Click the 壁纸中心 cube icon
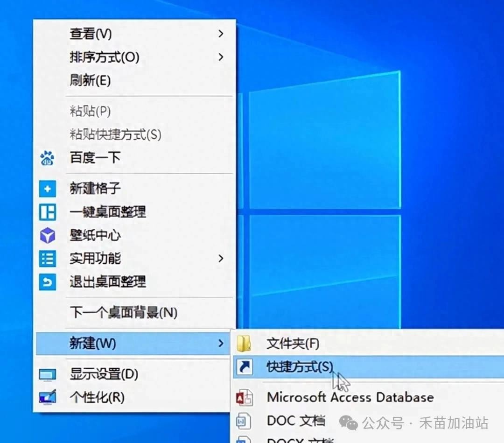504x443 pixels. (x=47, y=235)
